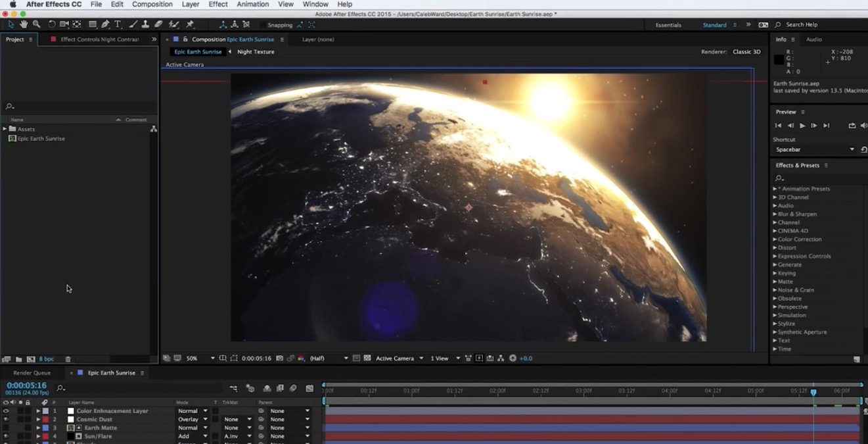Viewport: 868px width, 444px height.
Task: Expand the Assets folder
Action: tap(5, 129)
